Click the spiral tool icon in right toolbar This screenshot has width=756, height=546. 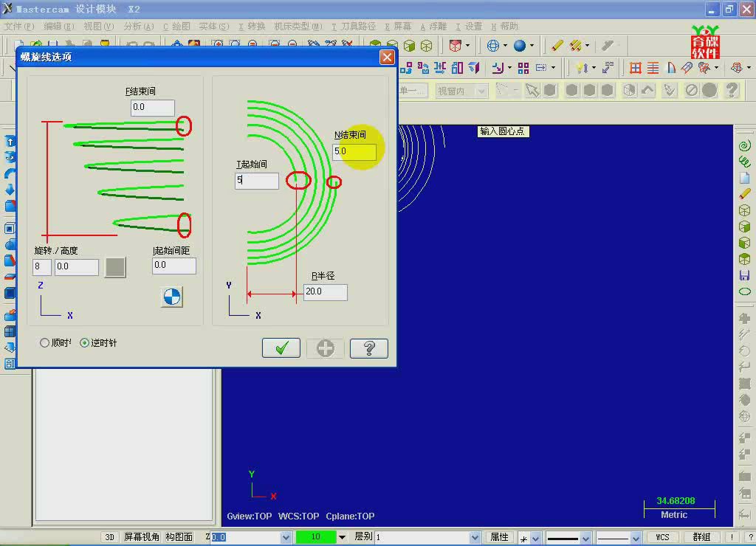tap(744, 145)
